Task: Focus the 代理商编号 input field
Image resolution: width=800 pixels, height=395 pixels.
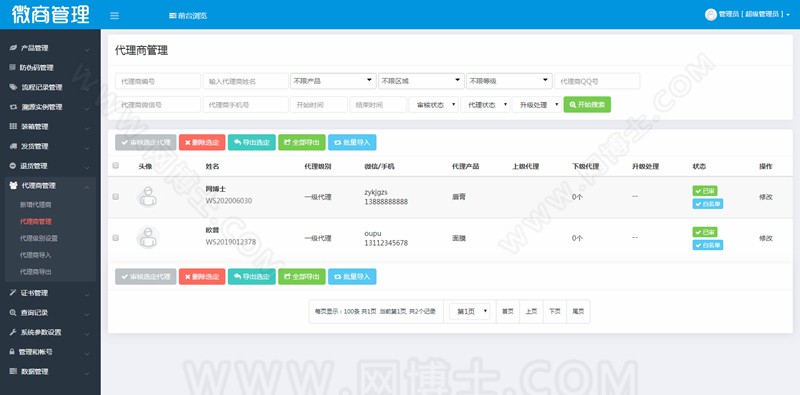Action: coord(158,81)
